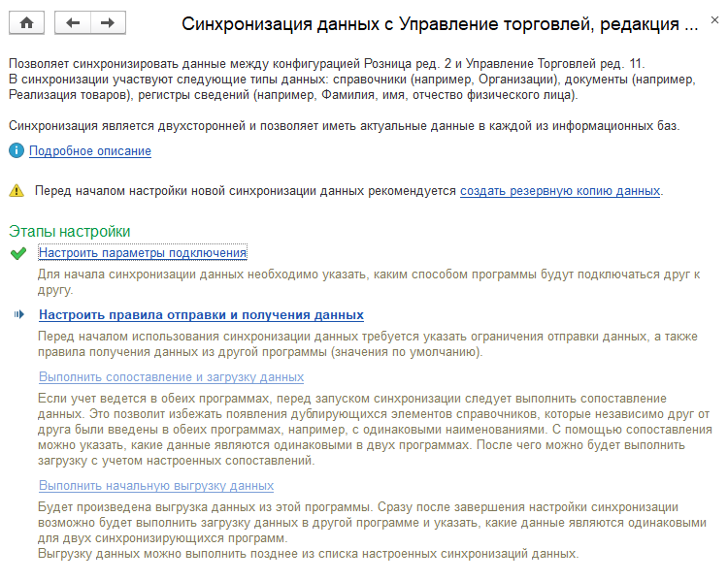Click the sentence Синхронизация является двухсторонней
Viewport: 728px width, 581px height.
[x=344, y=126]
